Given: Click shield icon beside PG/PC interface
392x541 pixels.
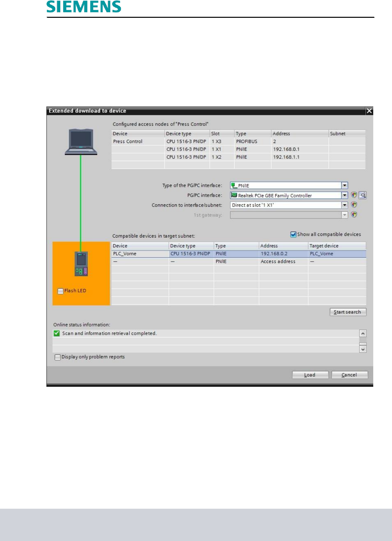Looking at the screenshot, I should pos(354,195).
